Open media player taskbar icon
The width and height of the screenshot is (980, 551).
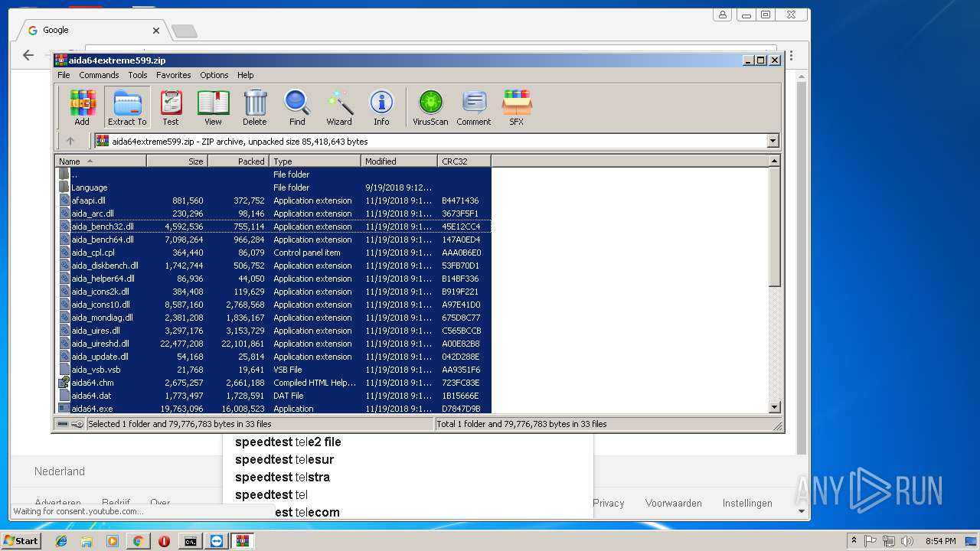[x=113, y=541]
